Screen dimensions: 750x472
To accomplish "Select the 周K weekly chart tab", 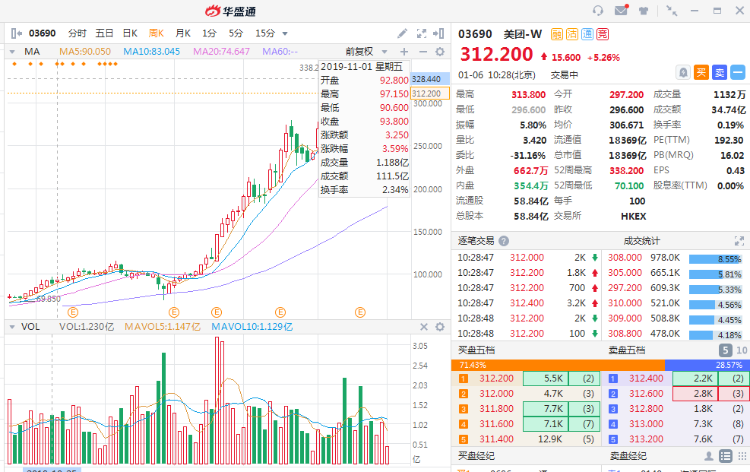I will [x=156, y=33].
